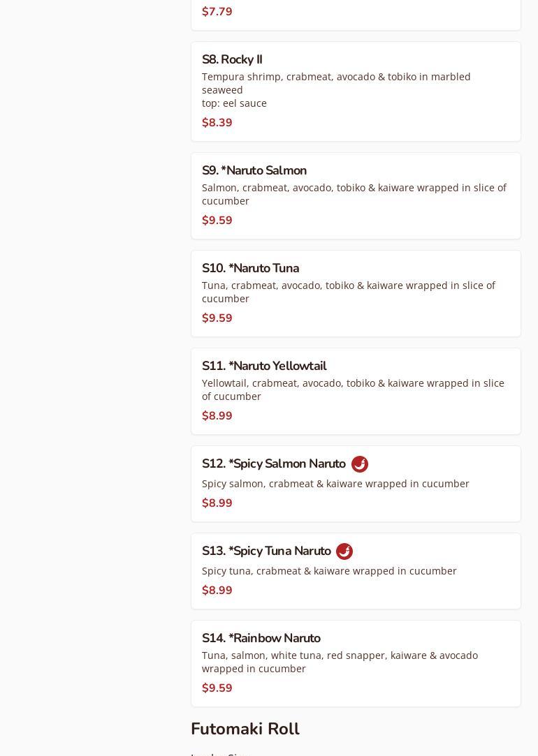Image resolution: width=538 pixels, height=756 pixels.
Task: Select S9. Naruto Salmon item title
Action: 254,171
